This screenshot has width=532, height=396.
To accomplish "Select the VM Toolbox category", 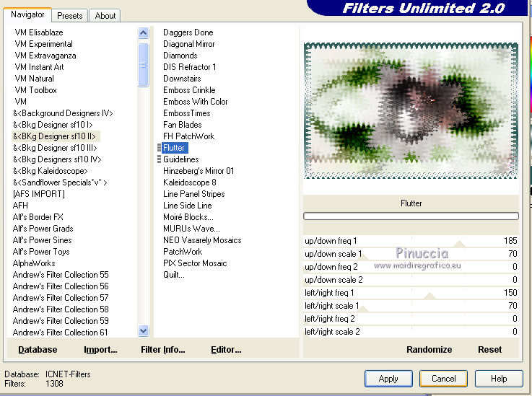I will click(x=35, y=90).
